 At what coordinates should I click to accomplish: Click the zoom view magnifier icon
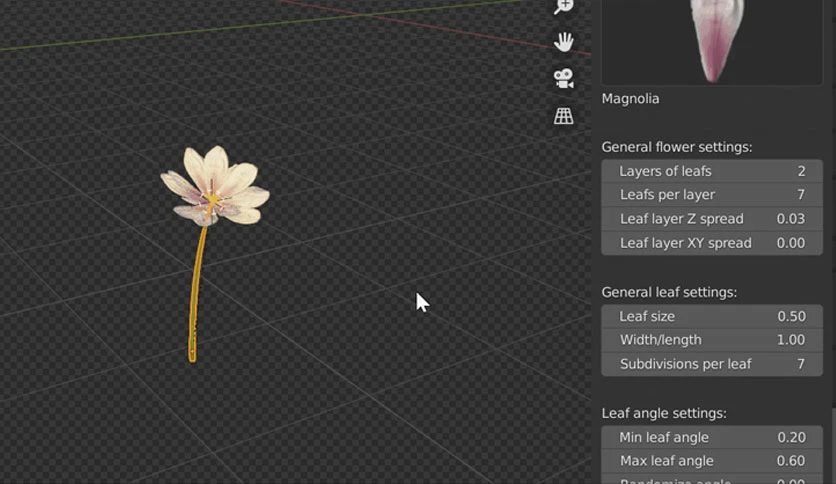point(564,6)
